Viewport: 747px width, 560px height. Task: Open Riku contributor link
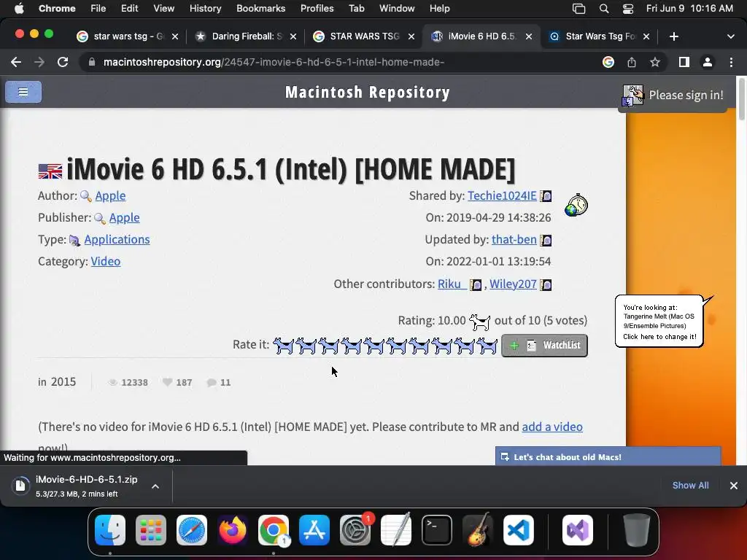[x=451, y=284]
